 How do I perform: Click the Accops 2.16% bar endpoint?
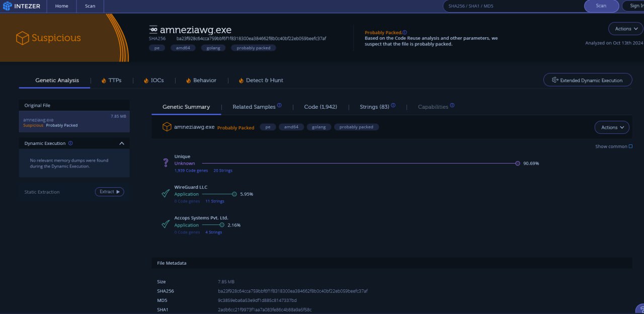(222, 225)
